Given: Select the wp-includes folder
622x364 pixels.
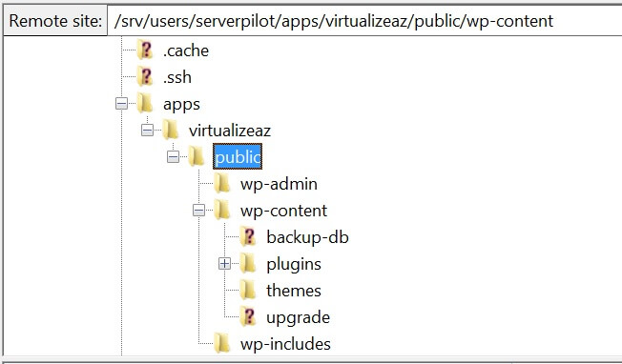Looking at the screenshot, I should point(285,343).
